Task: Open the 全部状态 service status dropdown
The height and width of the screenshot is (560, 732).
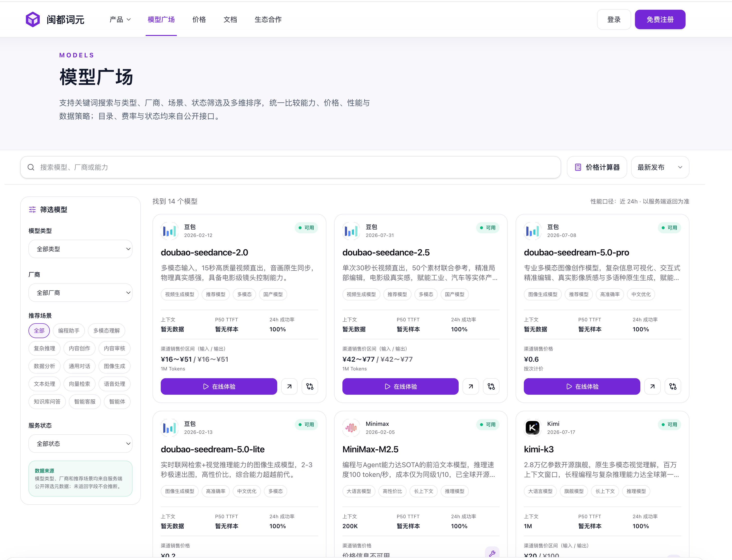Action: click(80, 444)
